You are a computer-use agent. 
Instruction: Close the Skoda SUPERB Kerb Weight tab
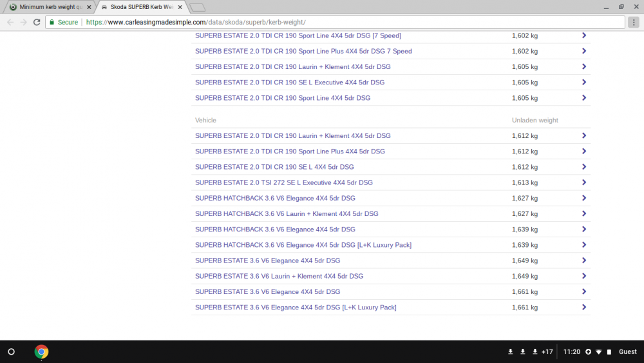coord(180,7)
